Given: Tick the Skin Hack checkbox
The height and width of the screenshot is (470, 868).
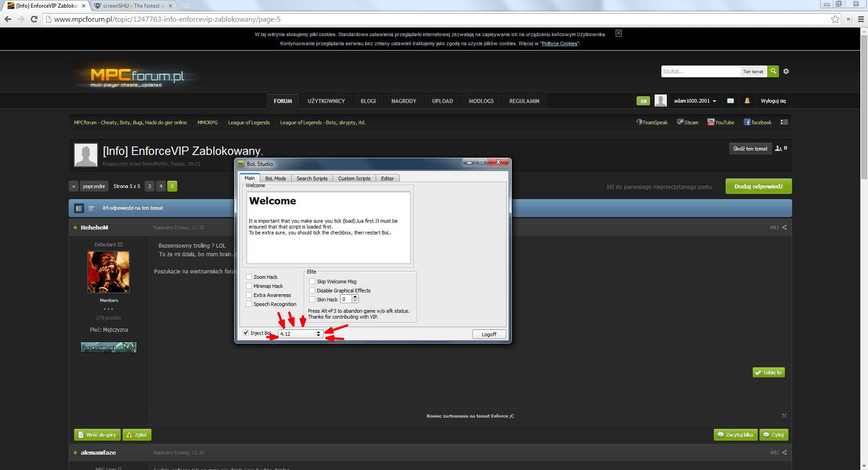Looking at the screenshot, I should pos(312,300).
